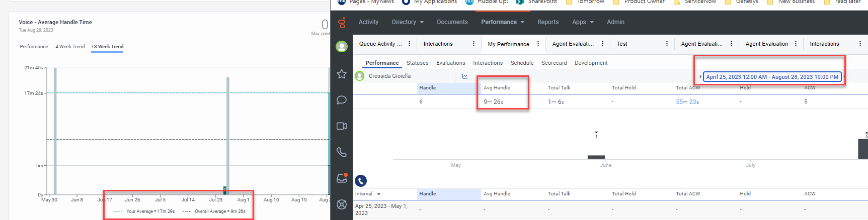Click the Total Hold header in Interval table
Screen dimensions: 868x220
tap(623, 194)
